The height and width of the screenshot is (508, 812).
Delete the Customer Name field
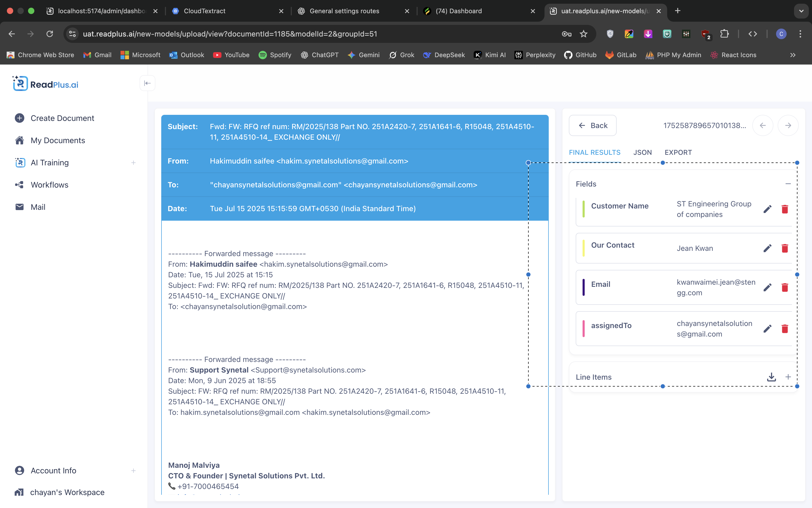point(785,209)
